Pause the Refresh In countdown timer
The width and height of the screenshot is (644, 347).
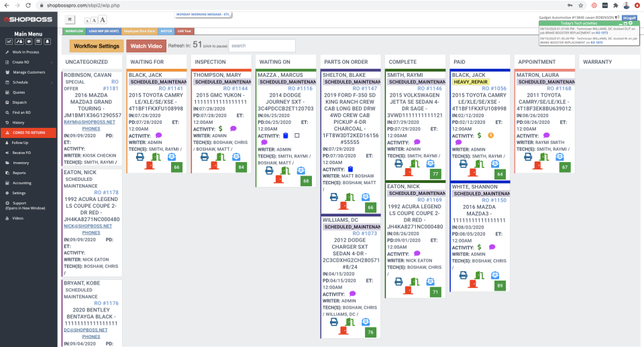pyautogui.click(x=197, y=45)
